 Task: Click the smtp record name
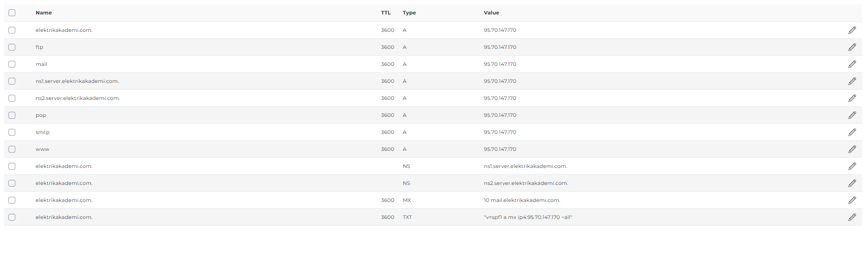[42, 132]
